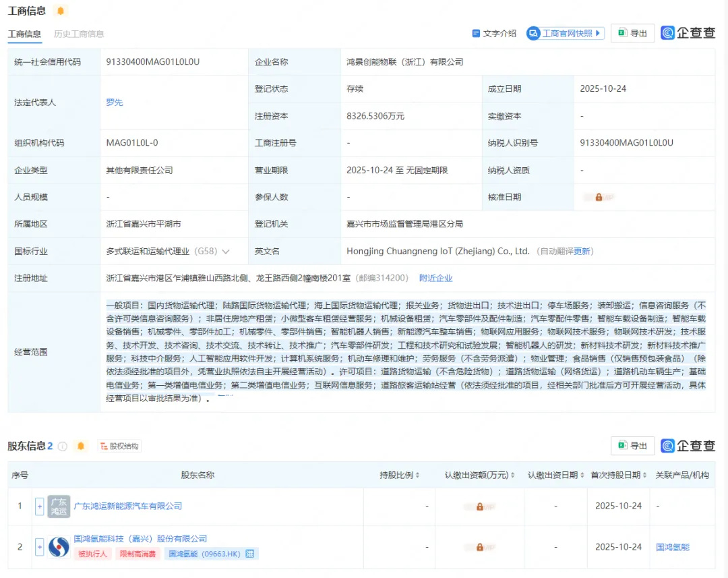Click 附近企业 link next to address

click(435, 278)
